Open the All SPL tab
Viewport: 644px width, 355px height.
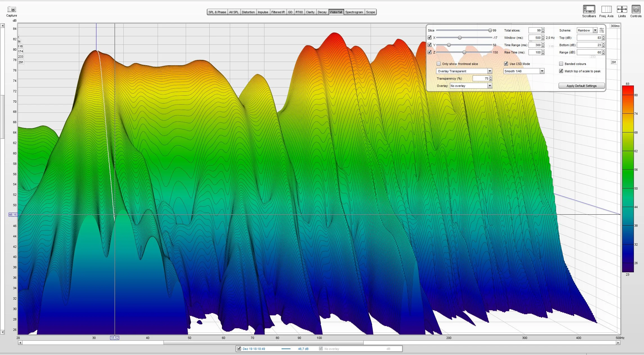pyautogui.click(x=234, y=12)
